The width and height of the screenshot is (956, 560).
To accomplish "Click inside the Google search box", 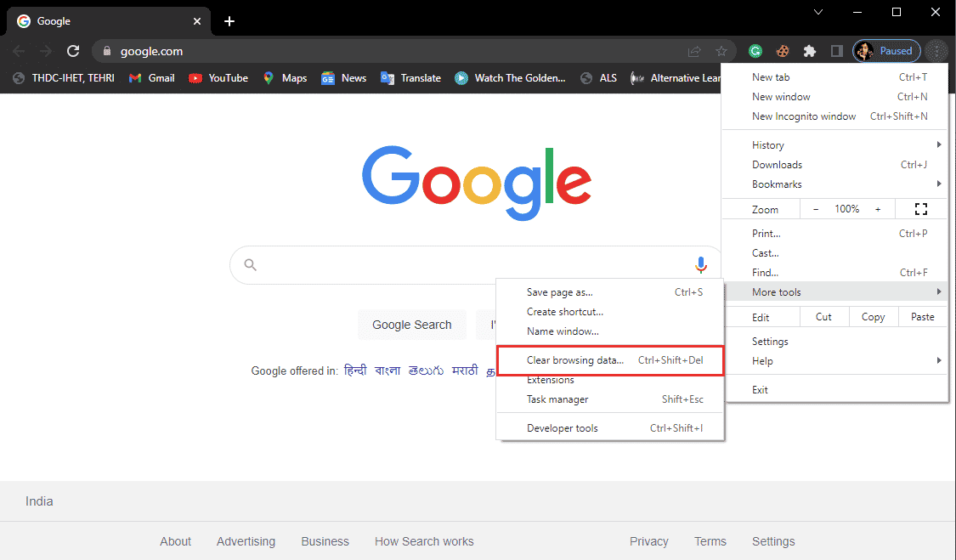I will [x=459, y=265].
